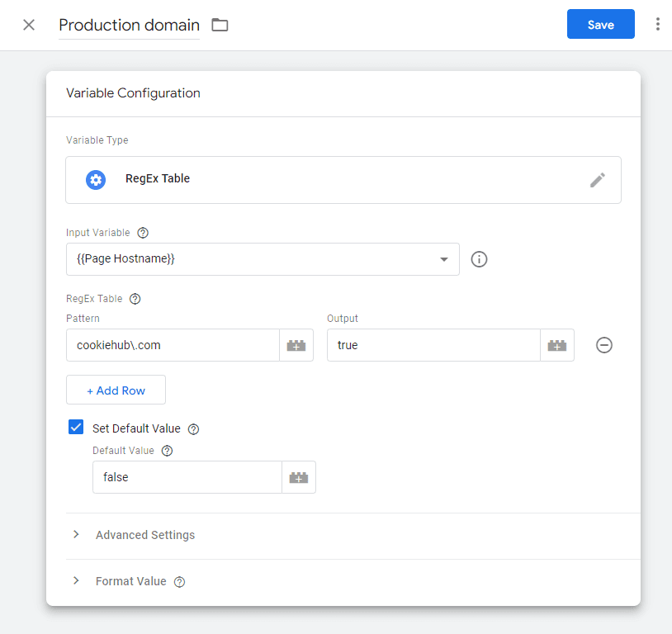Click the Pattern field containing cookiehub\.com
672x634 pixels.
pyautogui.click(x=172, y=346)
